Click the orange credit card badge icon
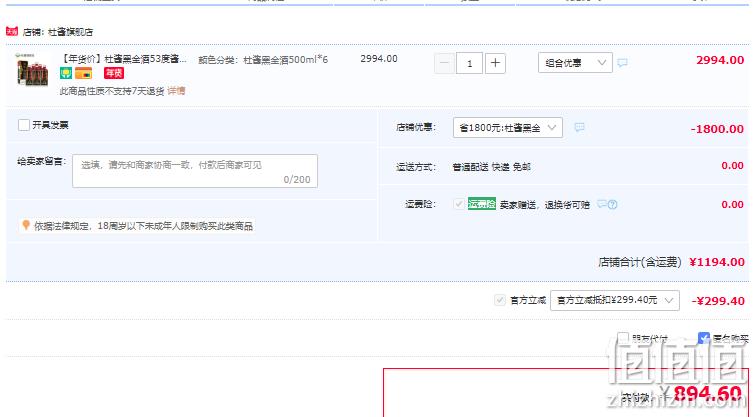The width and height of the screenshot is (756, 417). point(83,73)
